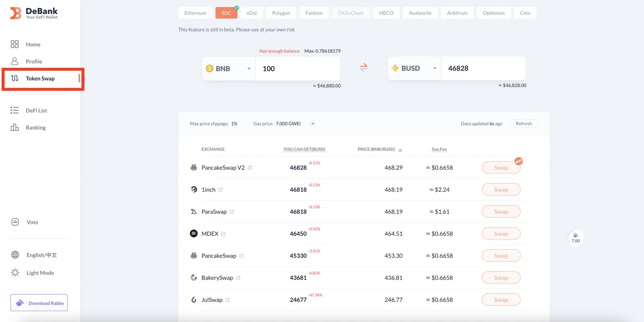This screenshot has width=644, height=322.
Task: Select the Celo chain tab
Action: pyautogui.click(x=525, y=13)
